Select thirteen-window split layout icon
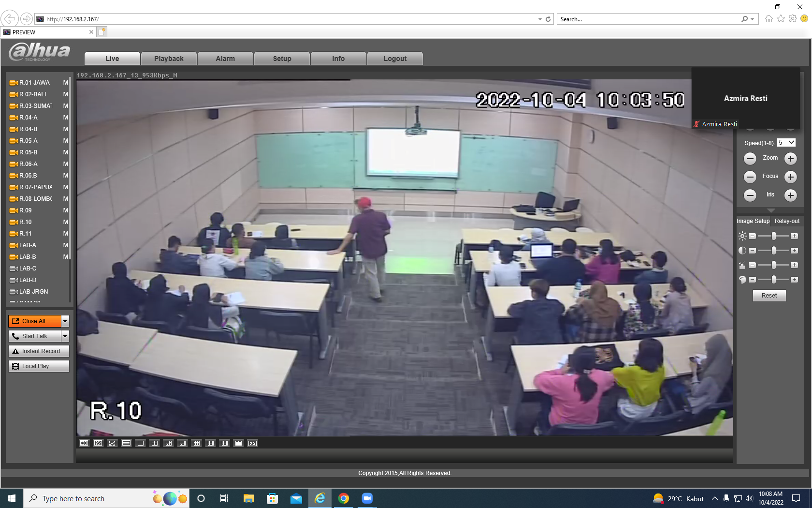Screen dimensions: 812x508 210,443
